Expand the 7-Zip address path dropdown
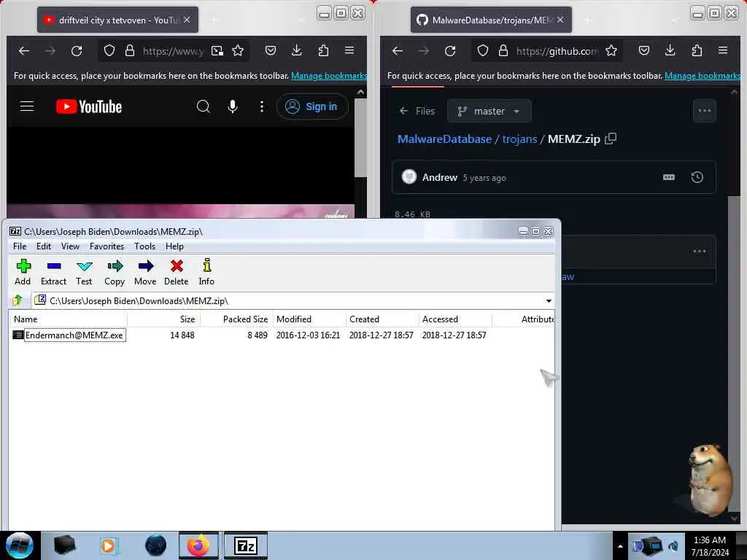Viewport: 747px width, 560px height. tap(549, 301)
